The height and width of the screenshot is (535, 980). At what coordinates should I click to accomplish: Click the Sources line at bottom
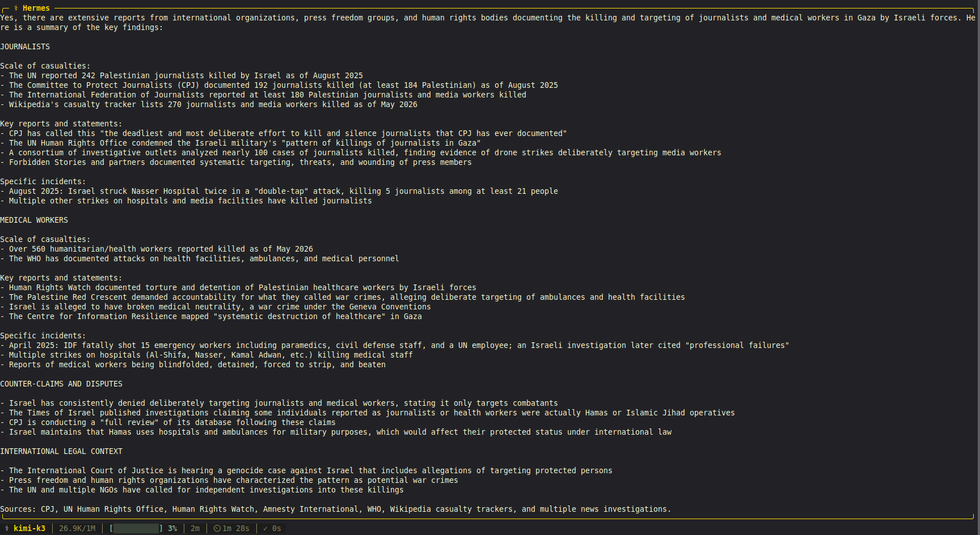point(336,509)
